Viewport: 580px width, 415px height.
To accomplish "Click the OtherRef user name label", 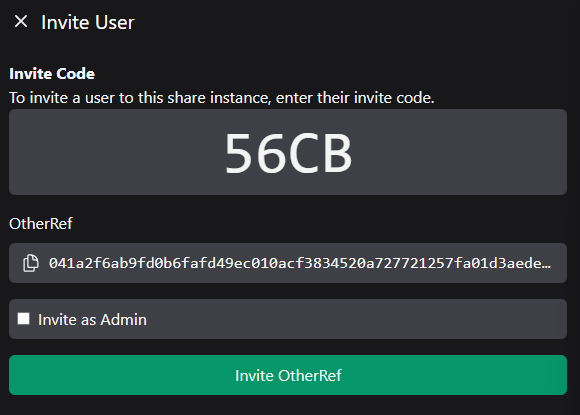I will [41, 224].
